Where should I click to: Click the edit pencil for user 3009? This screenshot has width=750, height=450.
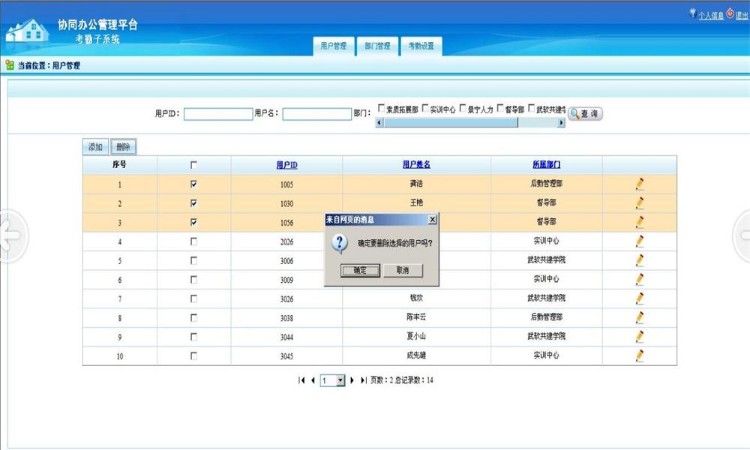640,280
